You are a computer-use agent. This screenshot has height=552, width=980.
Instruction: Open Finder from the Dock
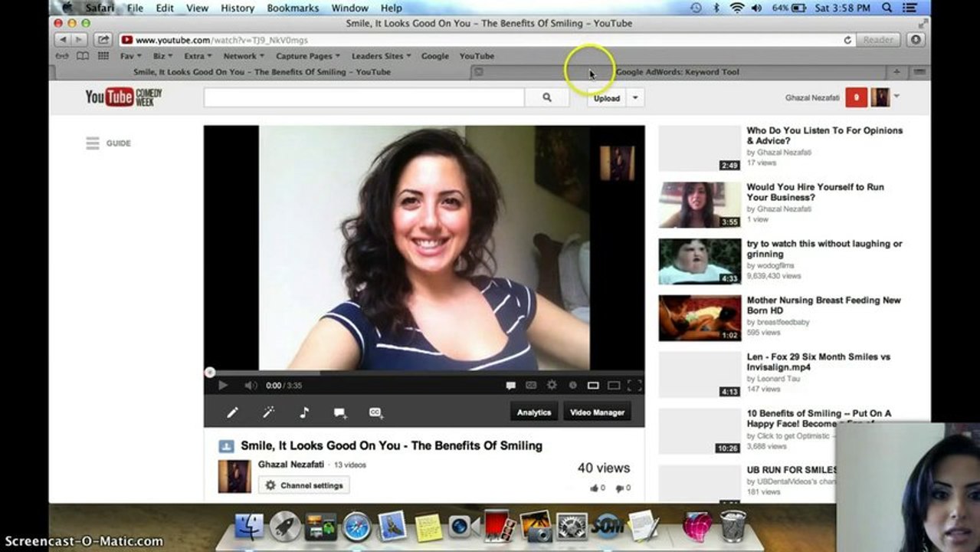(x=248, y=527)
